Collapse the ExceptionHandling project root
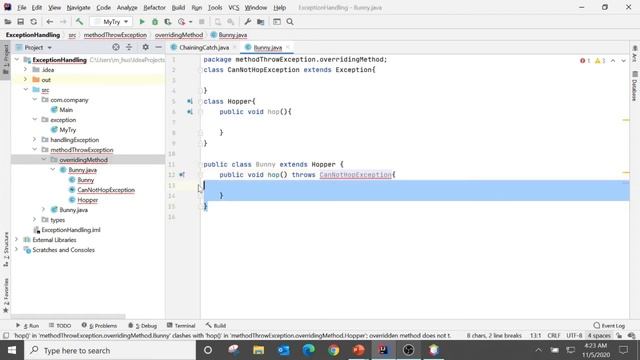The width and height of the screenshot is (640, 360). pyautogui.click(x=17, y=60)
